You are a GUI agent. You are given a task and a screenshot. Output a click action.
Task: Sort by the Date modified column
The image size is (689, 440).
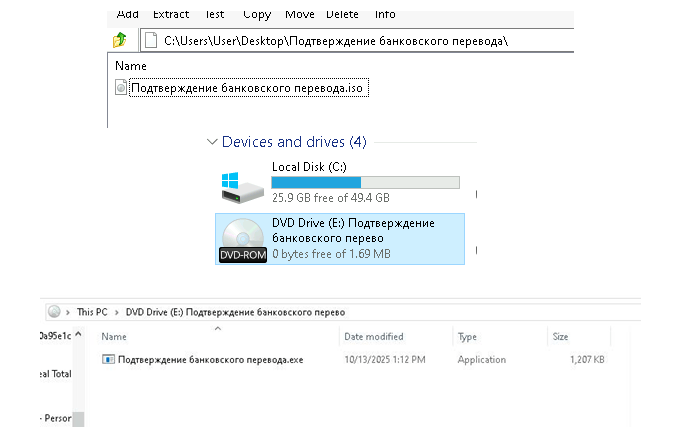374,337
